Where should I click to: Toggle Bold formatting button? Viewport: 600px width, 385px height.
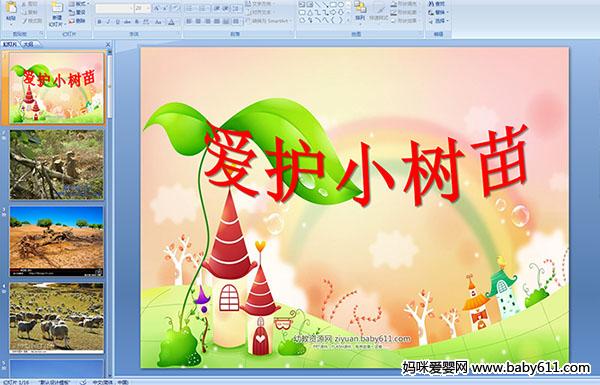(99, 22)
